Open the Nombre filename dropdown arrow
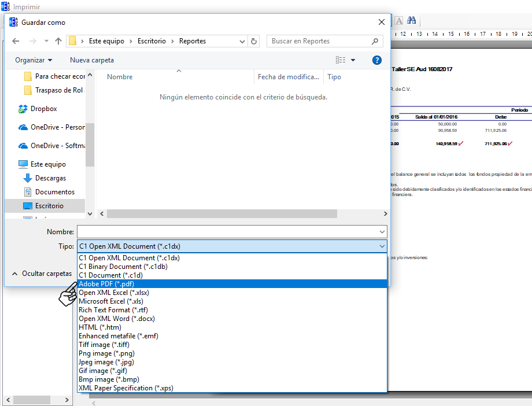 tap(382, 231)
